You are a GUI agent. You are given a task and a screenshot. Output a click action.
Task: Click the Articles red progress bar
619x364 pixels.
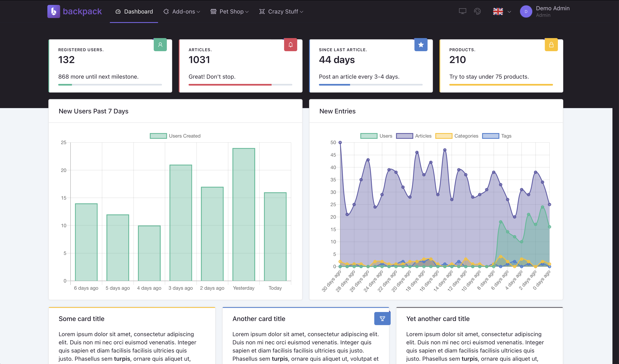(240, 85)
